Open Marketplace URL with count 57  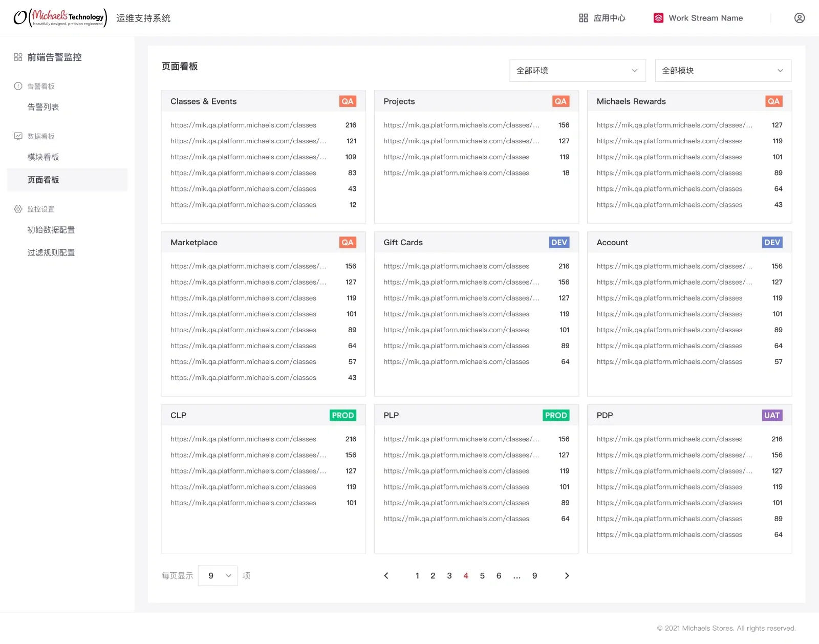tap(243, 362)
